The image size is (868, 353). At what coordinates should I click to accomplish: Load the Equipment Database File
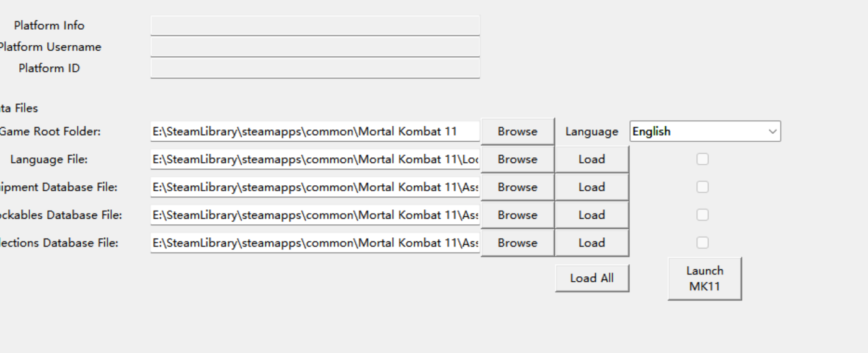[591, 187]
